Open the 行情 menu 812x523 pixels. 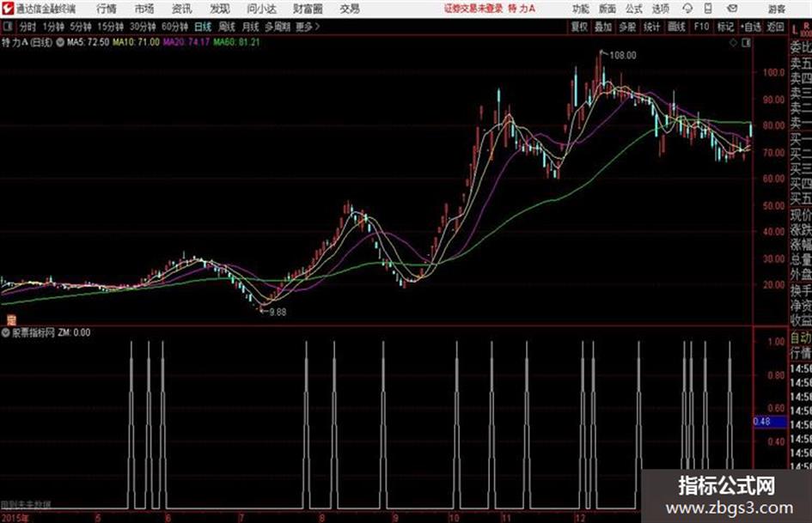[x=107, y=9]
